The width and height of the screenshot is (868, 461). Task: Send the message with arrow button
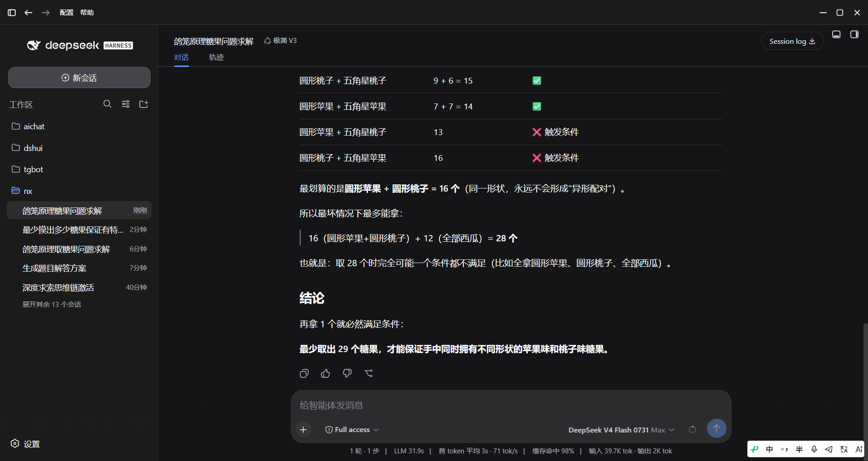[x=717, y=428]
